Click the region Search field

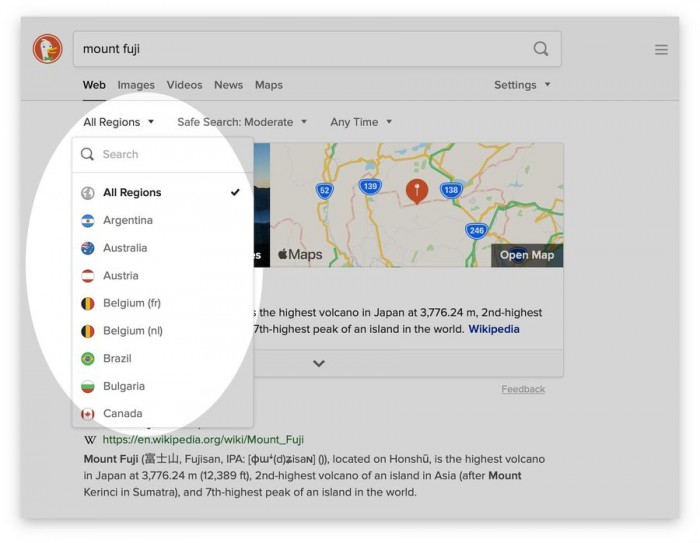[x=162, y=155]
